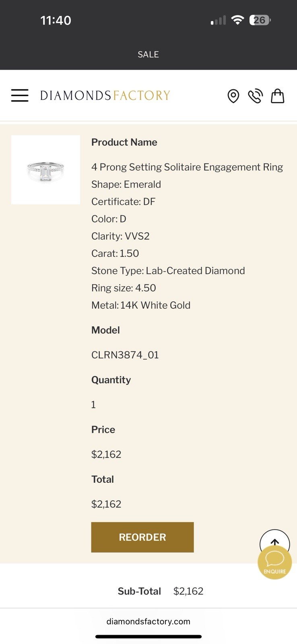Tap the phone call icon
The height and width of the screenshot is (644, 297).
[255, 96]
